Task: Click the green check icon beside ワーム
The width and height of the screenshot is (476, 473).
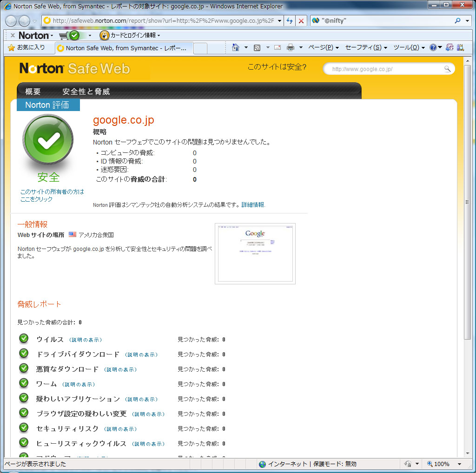Action: (24, 383)
